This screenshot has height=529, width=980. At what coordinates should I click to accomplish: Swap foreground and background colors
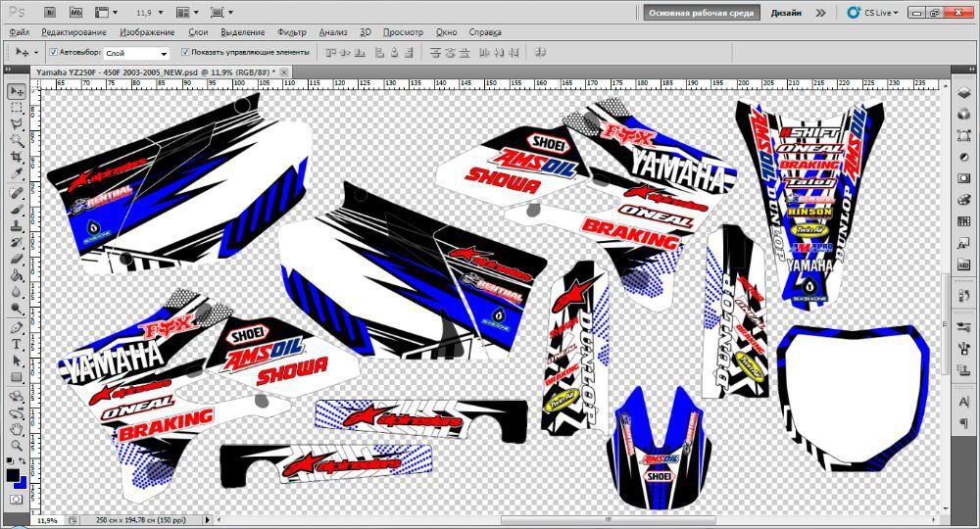[23, 461]
